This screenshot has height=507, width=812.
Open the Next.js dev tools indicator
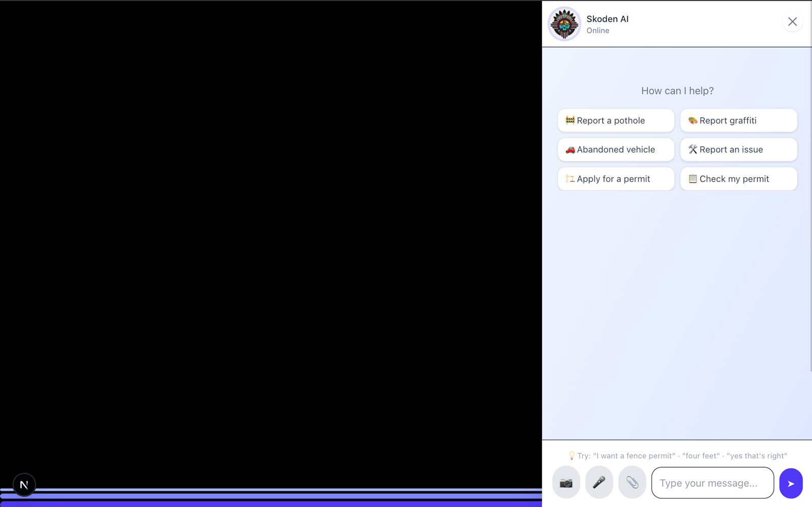(x=24, y=485)
